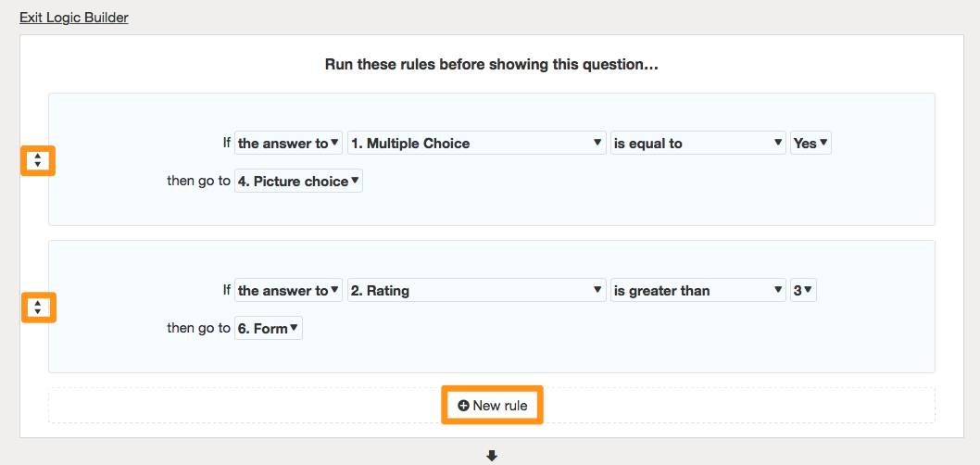Image resolution: width=980 pixels, height=465 pixels.
Task: Click the "If" label in second rule
Action: 226,291
